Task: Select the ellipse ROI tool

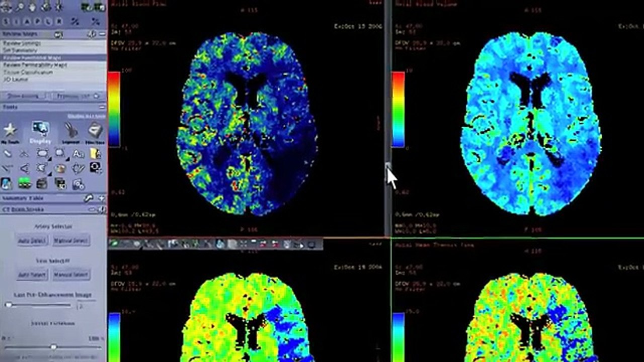Action: coord(42,153)
